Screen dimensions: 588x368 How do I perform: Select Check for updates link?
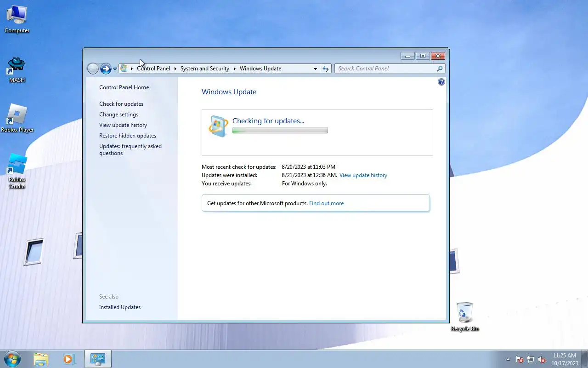121,104
